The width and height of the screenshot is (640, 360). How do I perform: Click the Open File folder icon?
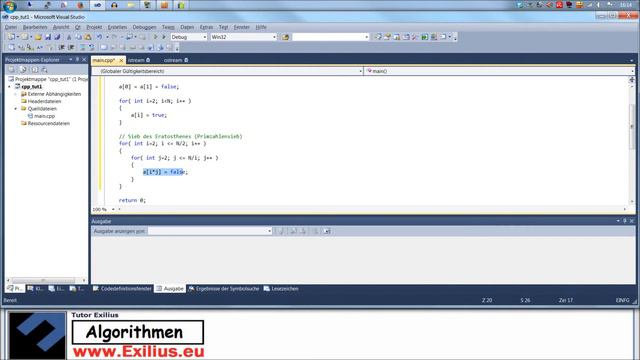[x=38, y=37]
